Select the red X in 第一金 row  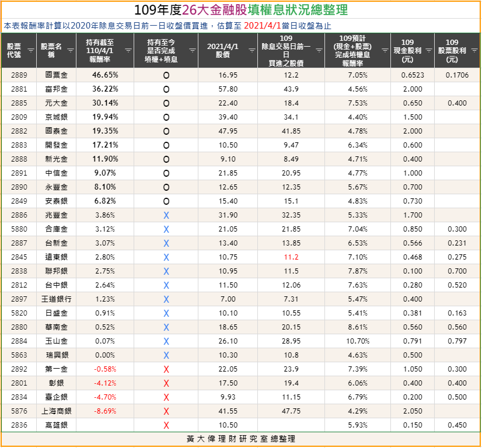(x=166, y=369)
